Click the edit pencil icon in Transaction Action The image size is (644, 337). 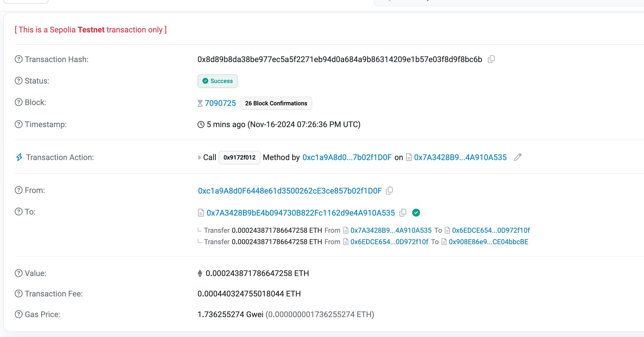pos(517,157)
